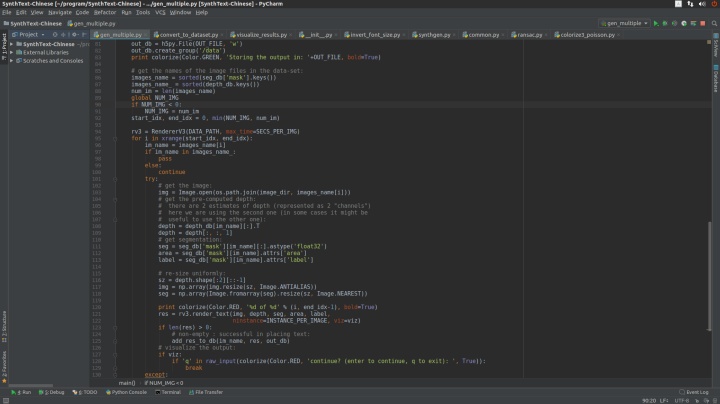This screenshot has width=720, height=404.
Task: Click the yellow inspection indicator atop the error stripe
Action: tap(709, 42)
